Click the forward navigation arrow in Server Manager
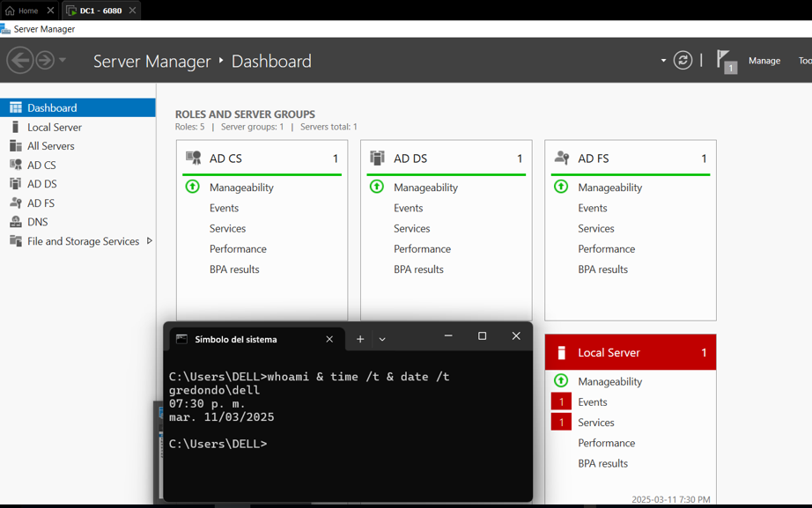 pos(45,61)
